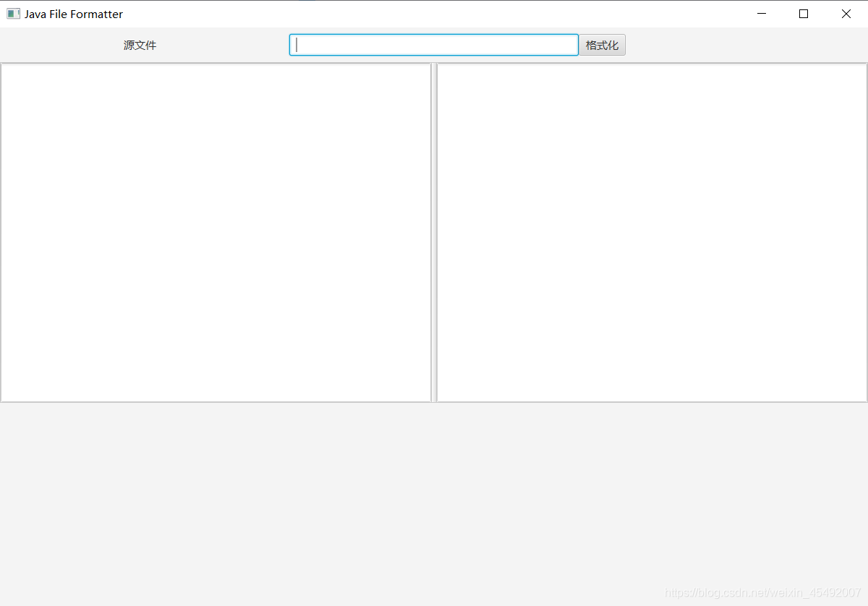Click the Java File Formatter window icon
The height and width of the screenshot is (606, 868).
pos(13,14)
